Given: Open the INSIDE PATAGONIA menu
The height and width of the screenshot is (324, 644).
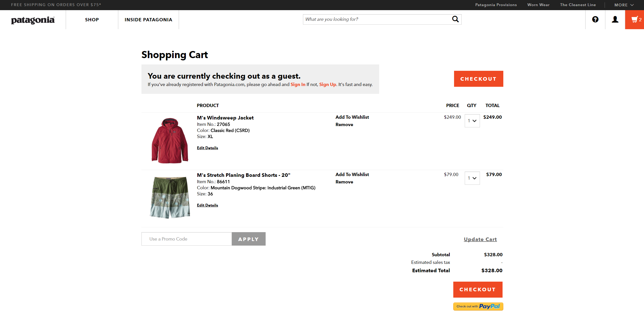Looking at the screenshot, I should [148, 20].
